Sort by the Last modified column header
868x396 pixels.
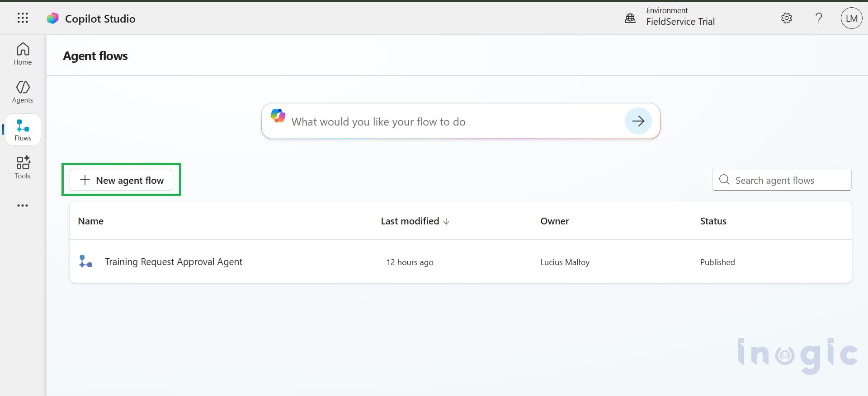click(410, 221)
